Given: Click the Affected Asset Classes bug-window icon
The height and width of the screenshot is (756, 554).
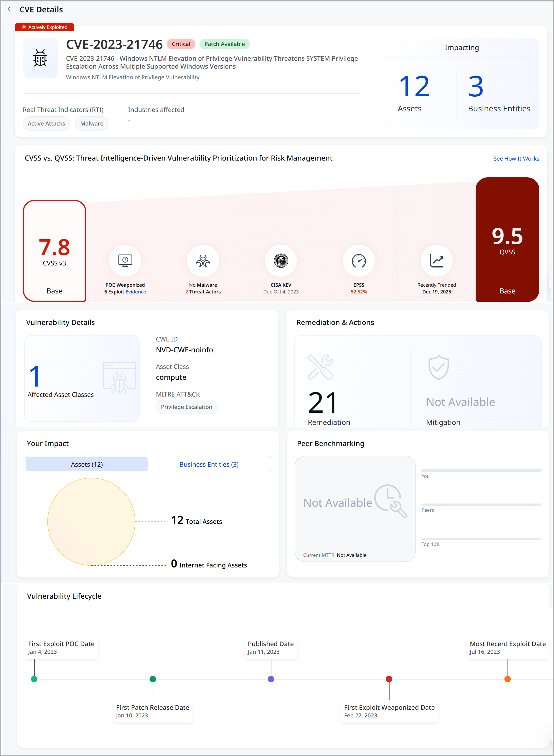Looking at the screenshot, I should coord(119,378).
